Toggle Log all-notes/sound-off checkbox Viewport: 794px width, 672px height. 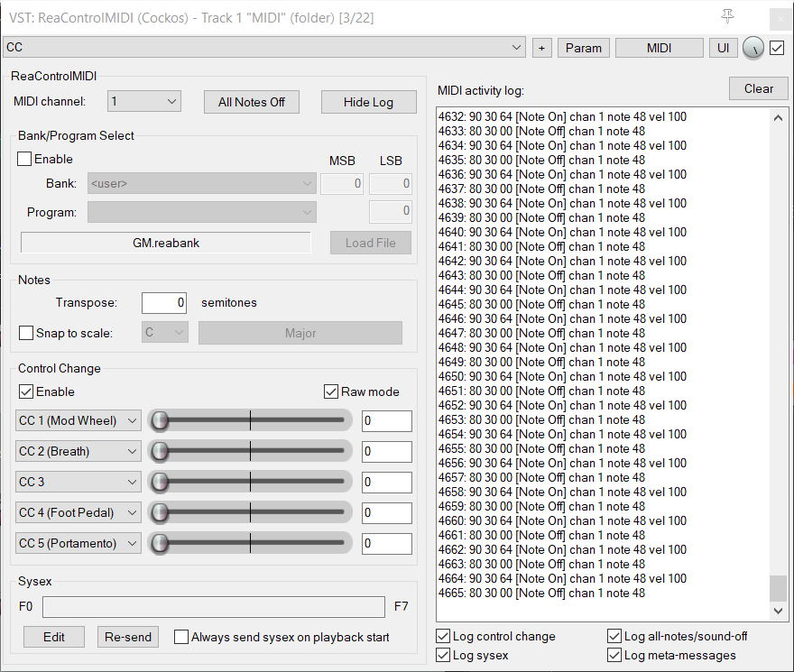[x=614, y=636]
